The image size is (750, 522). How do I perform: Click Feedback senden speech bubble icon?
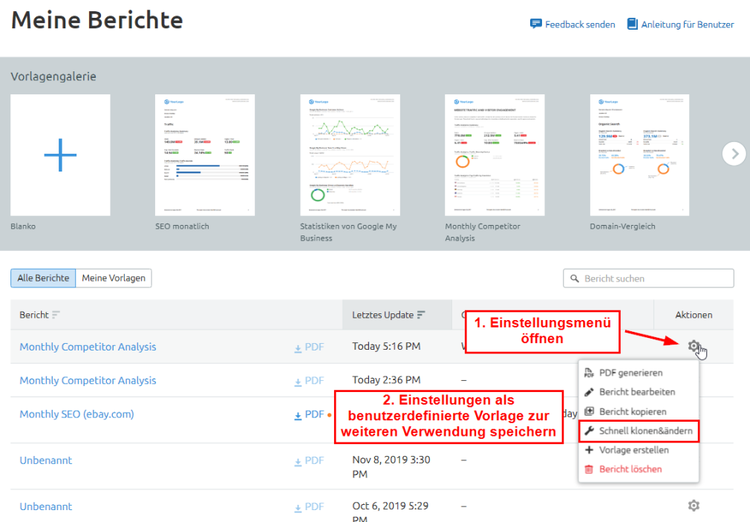pyautogui.click(x=536, y=24)
